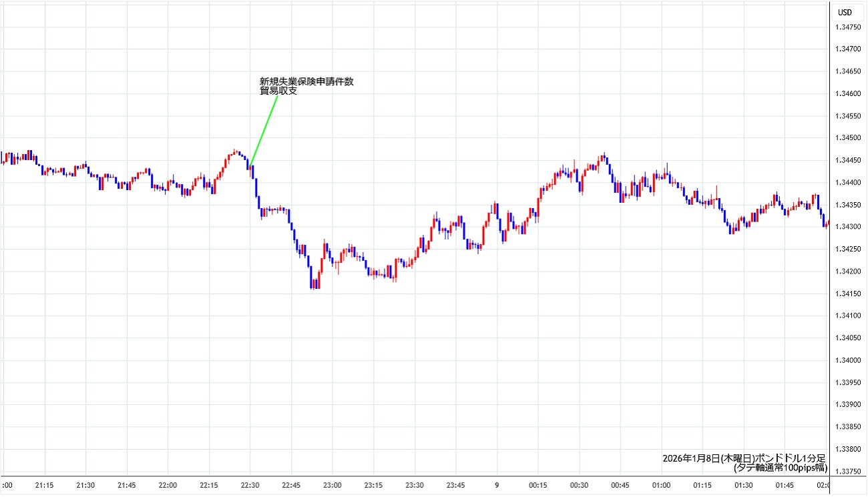868x497 pixels.
Task: Select the 23:00 time axis label
Action: coord(332,485)
